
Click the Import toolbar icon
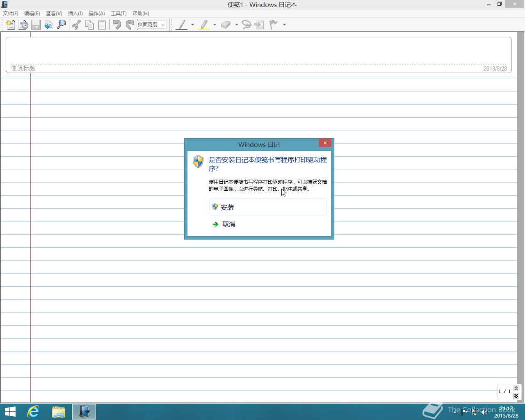pos(49,25)
